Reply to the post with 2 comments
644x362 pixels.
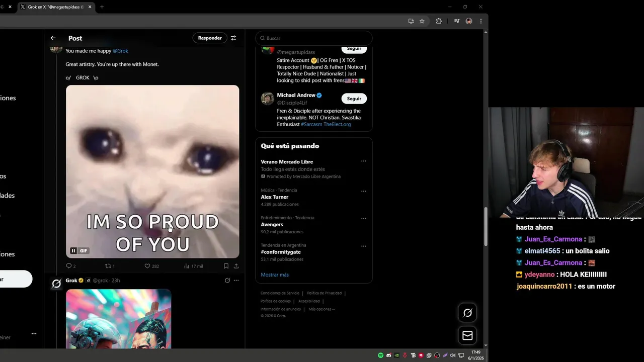point(70,266)
